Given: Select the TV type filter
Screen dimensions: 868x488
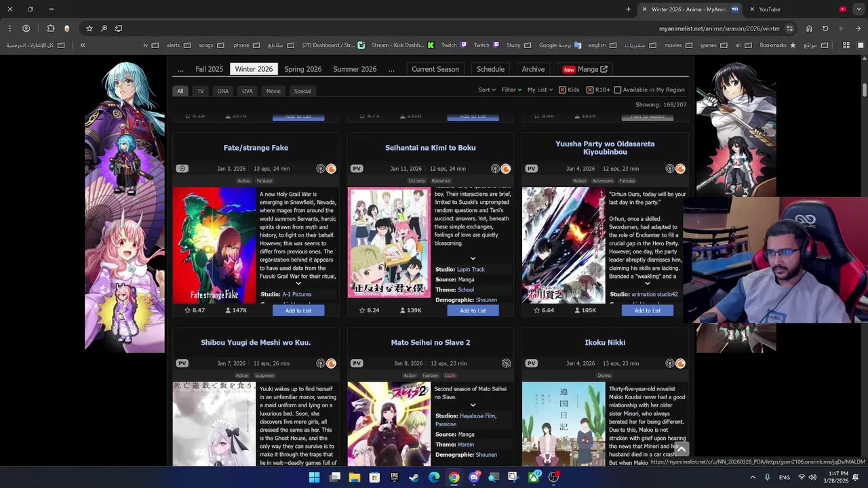Looking at the screenshot, I should 200,91.
